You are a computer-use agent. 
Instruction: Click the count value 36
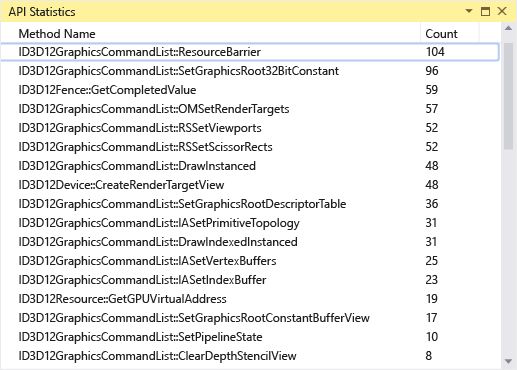432,204
